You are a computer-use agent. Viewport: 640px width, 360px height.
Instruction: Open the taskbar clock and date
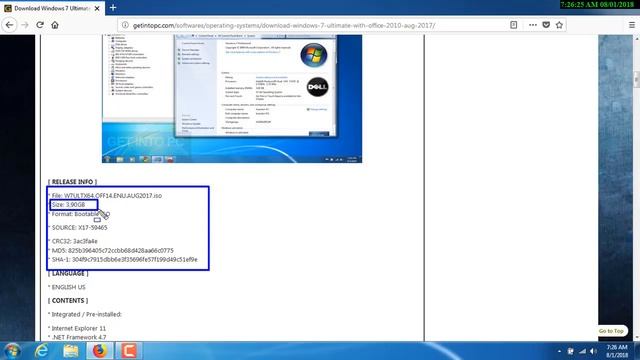tap(617, 351)
